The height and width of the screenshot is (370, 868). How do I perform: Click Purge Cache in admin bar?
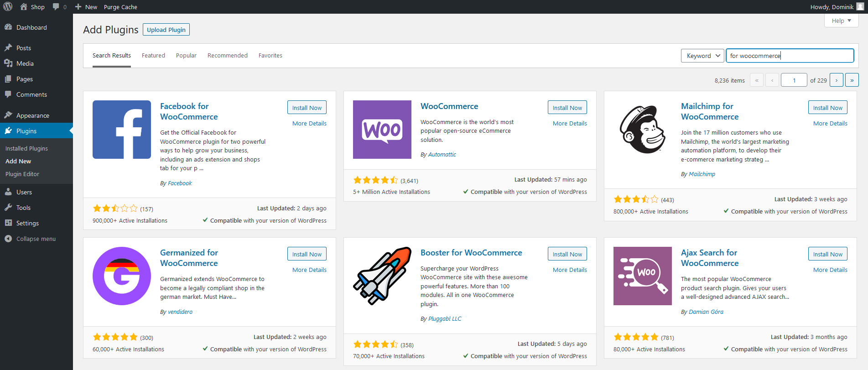coord(120,7)
